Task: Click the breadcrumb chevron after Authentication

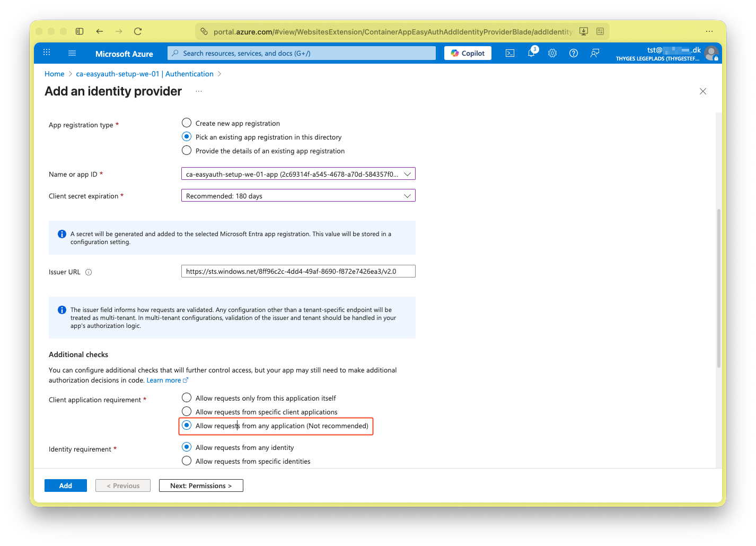Action: [219, 74]
